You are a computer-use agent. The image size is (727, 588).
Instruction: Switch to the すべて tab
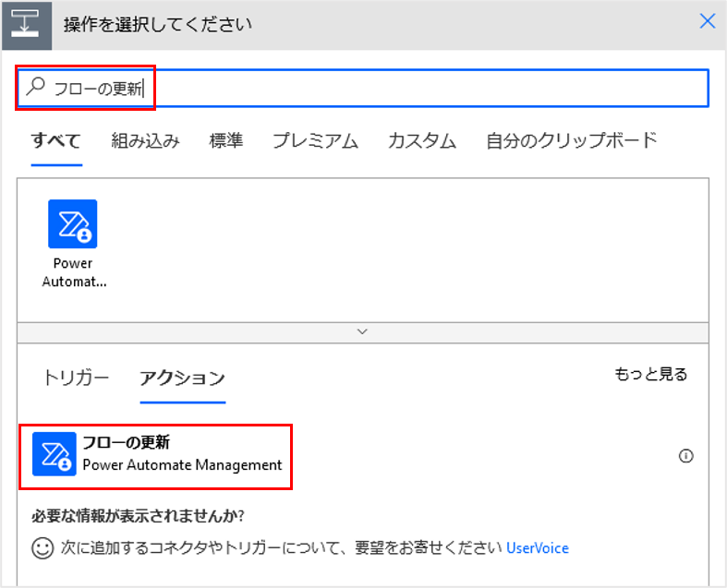pyautogui.click(x=56, y=141)
